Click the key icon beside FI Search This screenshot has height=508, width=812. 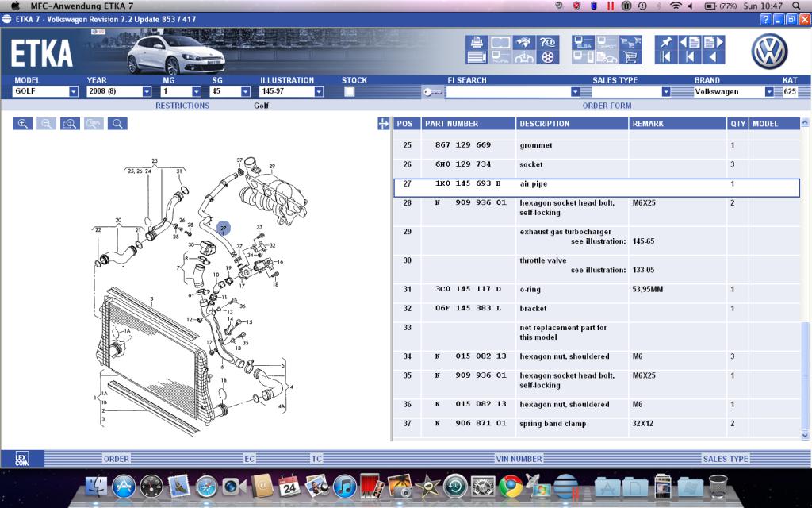coord(432,92)
